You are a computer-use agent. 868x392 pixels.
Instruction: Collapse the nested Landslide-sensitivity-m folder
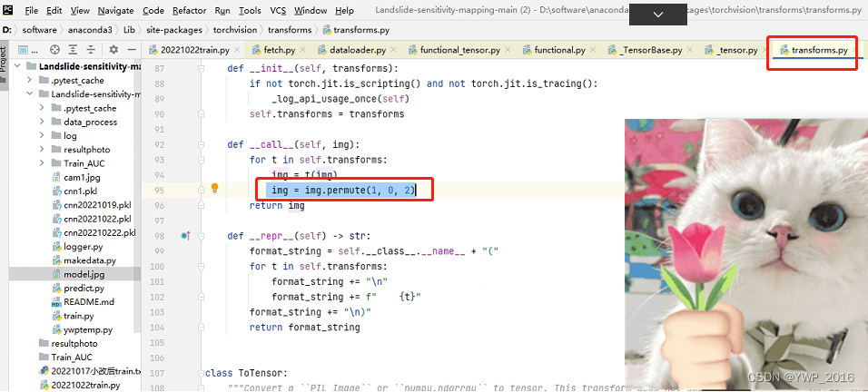(x=29, y=94)
